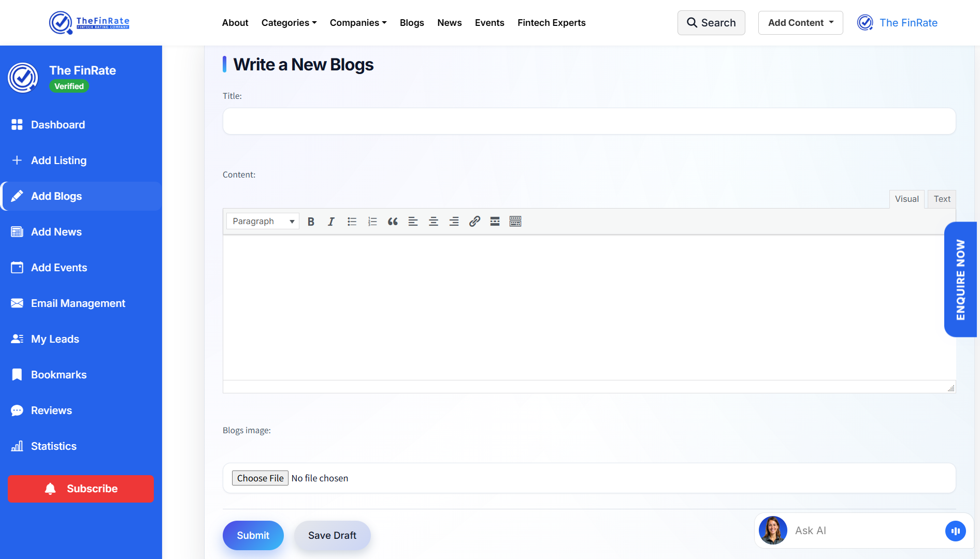The height and width of the screenshot is (559, 980).
Task: Insert Read More tag
Action: tap(495, 222)
